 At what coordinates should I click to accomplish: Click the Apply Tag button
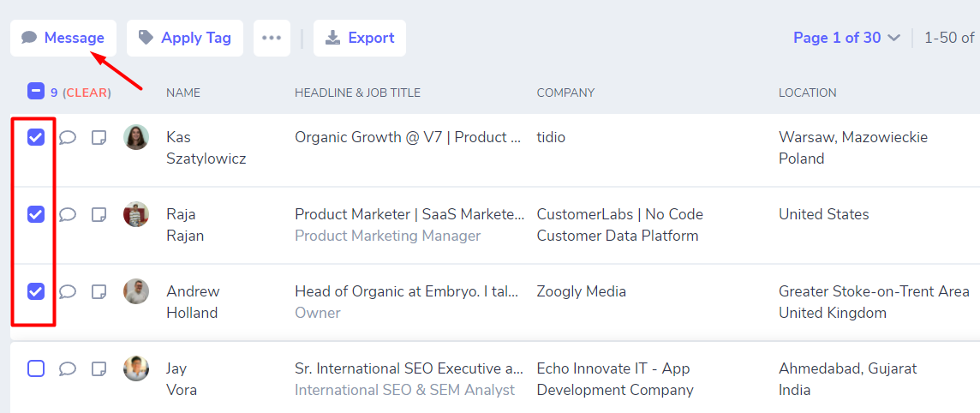click(x=185, y=38)
